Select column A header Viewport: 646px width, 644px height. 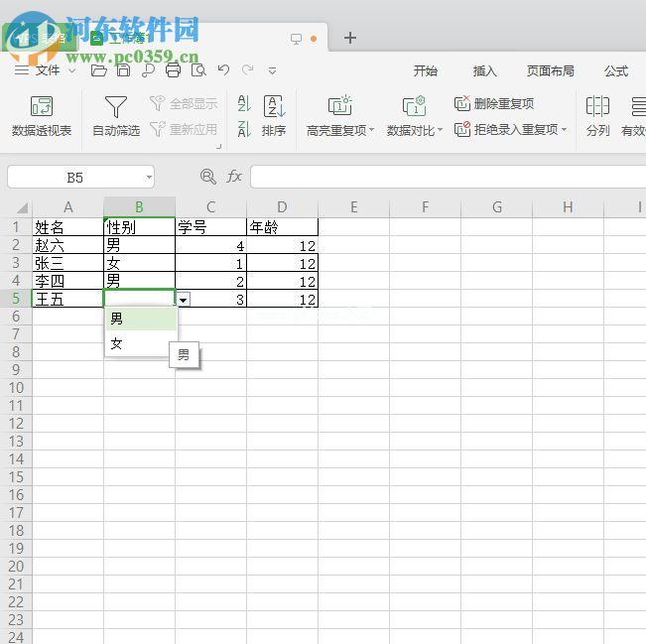pos(68,206)
